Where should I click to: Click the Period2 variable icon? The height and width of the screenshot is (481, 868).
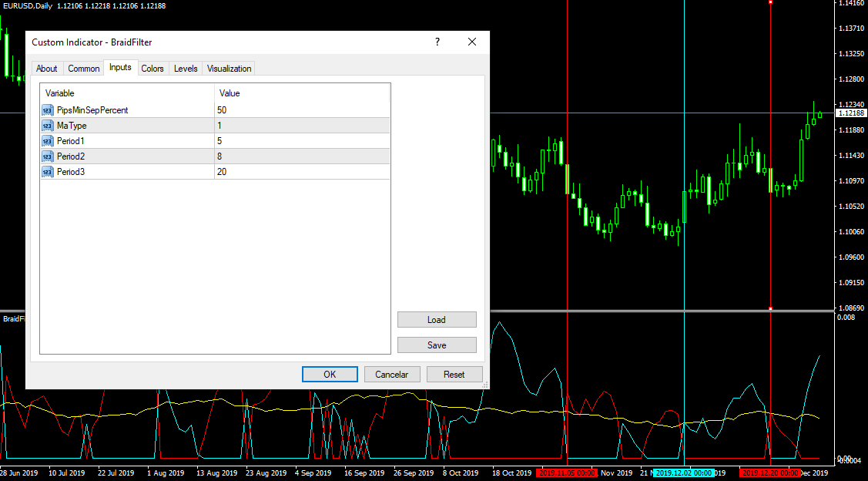[48, 156]
